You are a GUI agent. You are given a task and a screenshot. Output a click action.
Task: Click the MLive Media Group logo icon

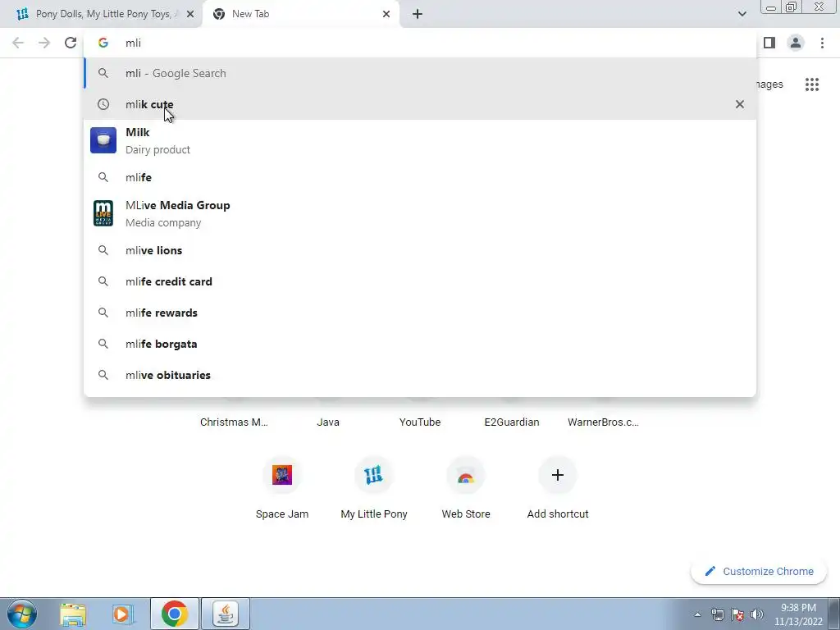click(103, 213)
